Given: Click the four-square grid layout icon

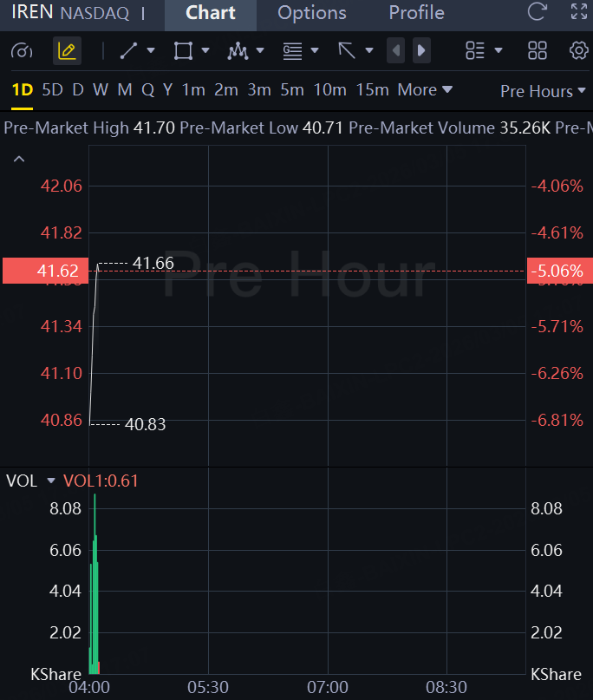Looking at the screenshot, I should coord(538,50).
